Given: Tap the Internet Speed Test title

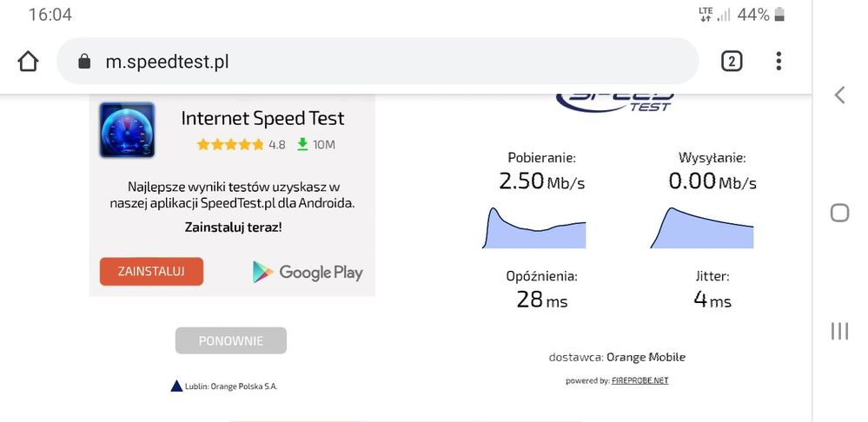Looking at the screenshot, I should [x=262, y=118].
